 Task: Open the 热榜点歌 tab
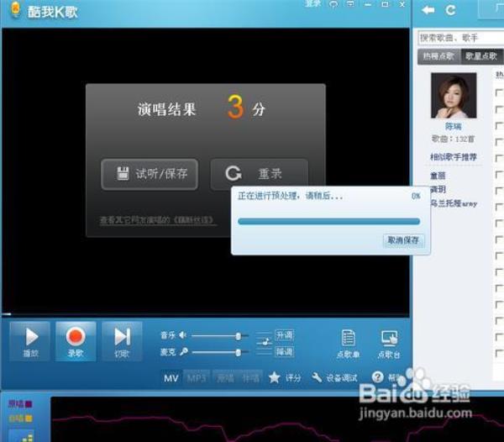(438, 56)
